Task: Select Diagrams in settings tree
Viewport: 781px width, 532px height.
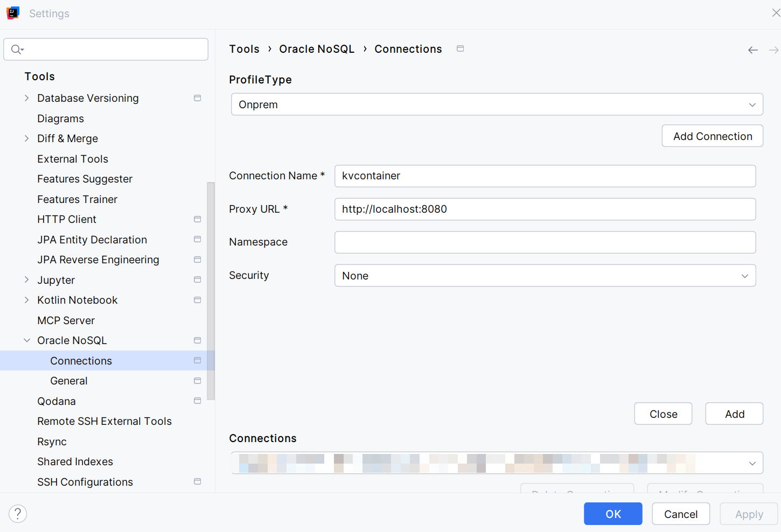Action: pos(61,118)
